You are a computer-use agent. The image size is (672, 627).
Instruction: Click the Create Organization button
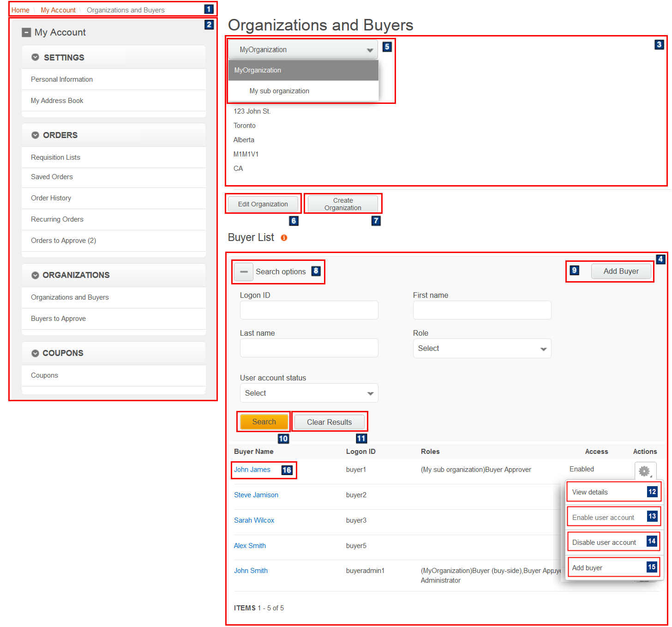pyautogui.click(x=342, y=204)
